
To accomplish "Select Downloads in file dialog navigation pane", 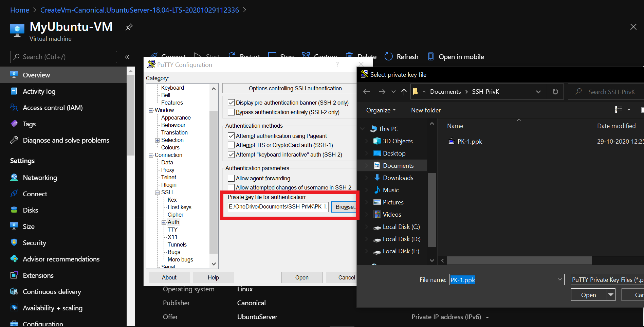I will (398, 178).
